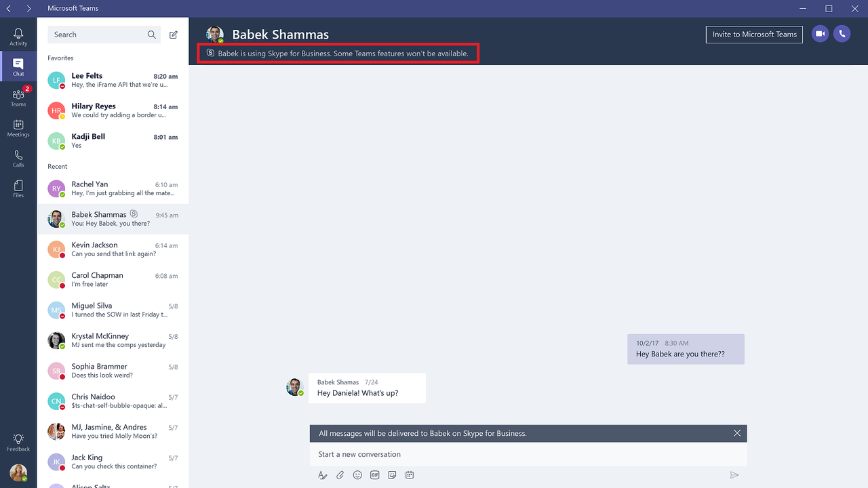Viewport: 868px width, 488px height.
Task: Attach a file using the paperclip icon
Action: 340,475
